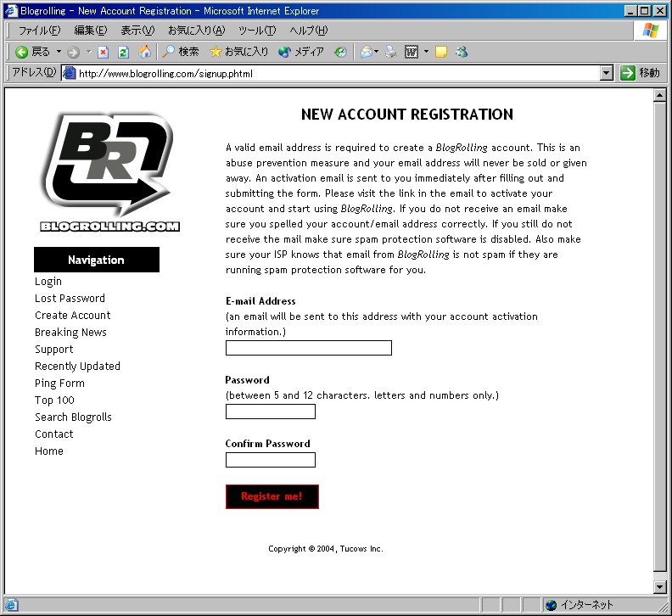Click the History toolbar icon
The height and width of the screenshot is (616, 672).
340,52
